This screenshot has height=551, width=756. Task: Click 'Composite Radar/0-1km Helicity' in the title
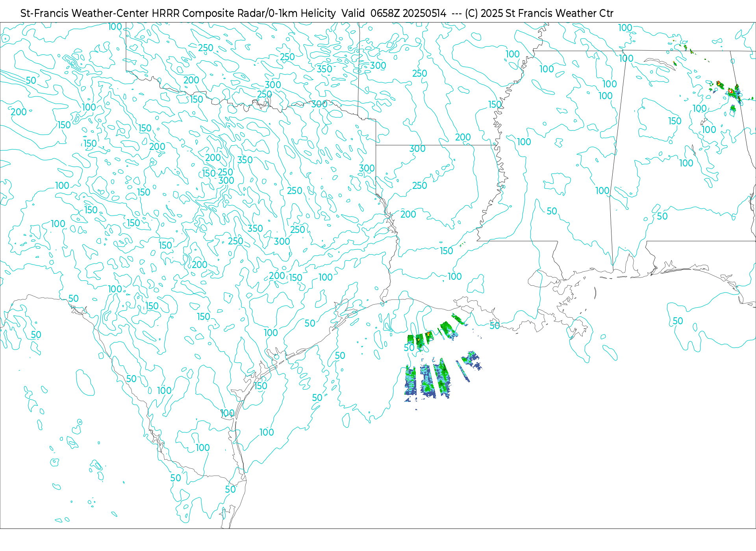click(259, 13)
